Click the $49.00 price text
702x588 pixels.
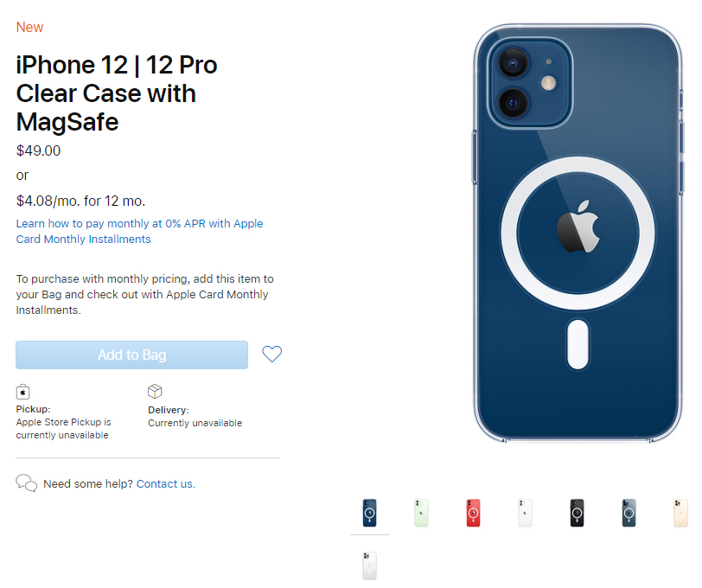[39, 151]
